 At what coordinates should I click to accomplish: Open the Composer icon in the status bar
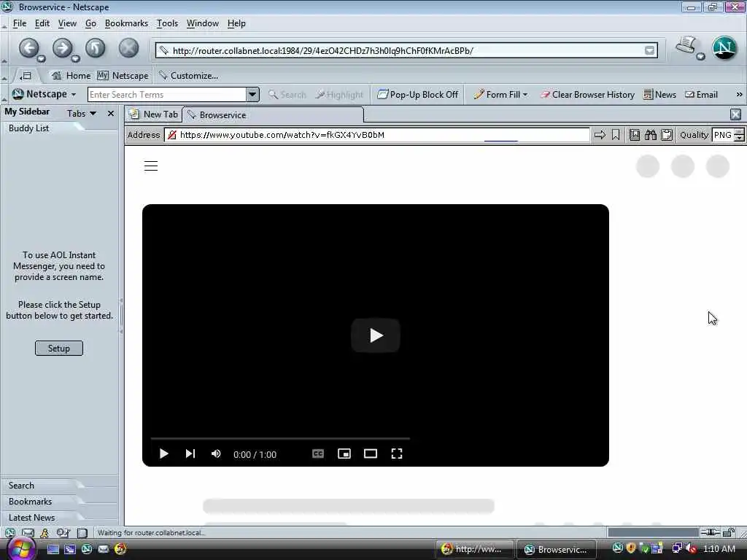(x=63, y=532)
